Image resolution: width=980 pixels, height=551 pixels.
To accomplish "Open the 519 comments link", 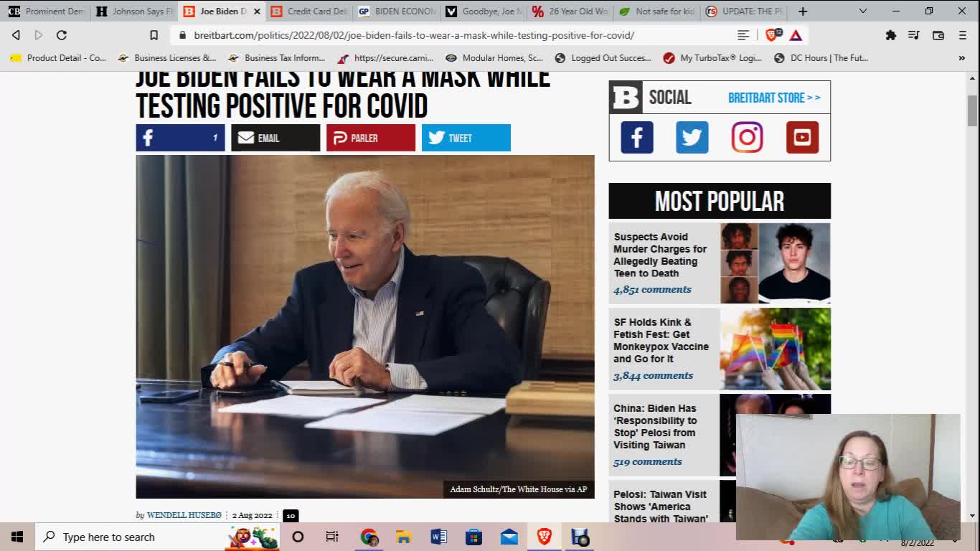I will 647,461.
